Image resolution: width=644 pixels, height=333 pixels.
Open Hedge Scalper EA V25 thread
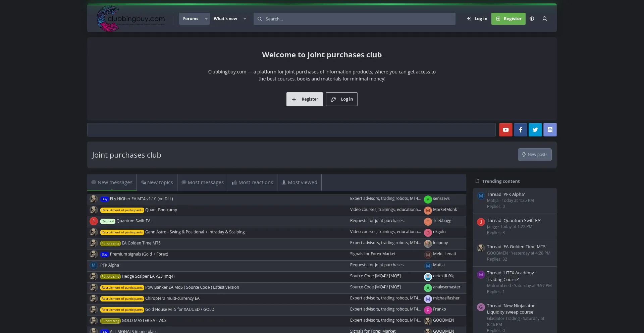[x=148, y=276]
